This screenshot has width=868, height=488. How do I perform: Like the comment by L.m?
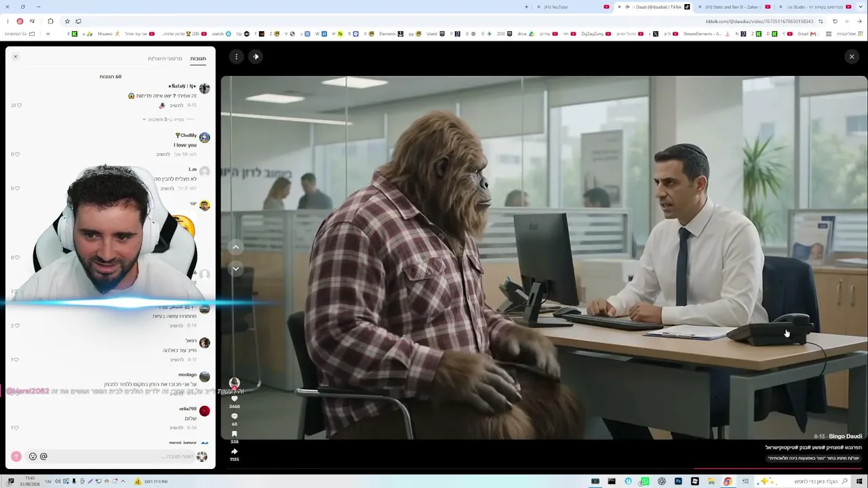[x=18, y=188]
